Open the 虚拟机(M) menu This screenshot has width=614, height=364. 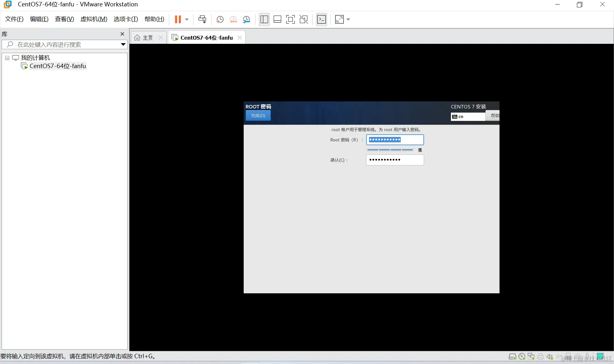(x=94, y=19)
